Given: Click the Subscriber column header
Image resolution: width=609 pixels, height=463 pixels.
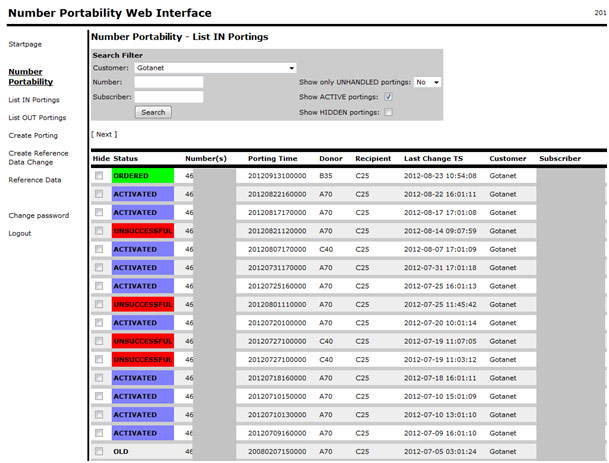Looking at the screenshot, I should [x=560, y=158].
